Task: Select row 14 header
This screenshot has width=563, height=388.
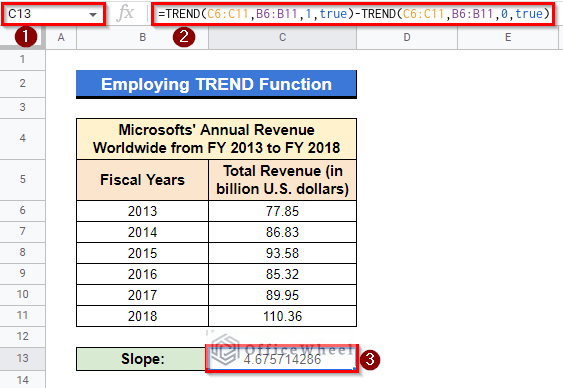Action: [23, 380]
